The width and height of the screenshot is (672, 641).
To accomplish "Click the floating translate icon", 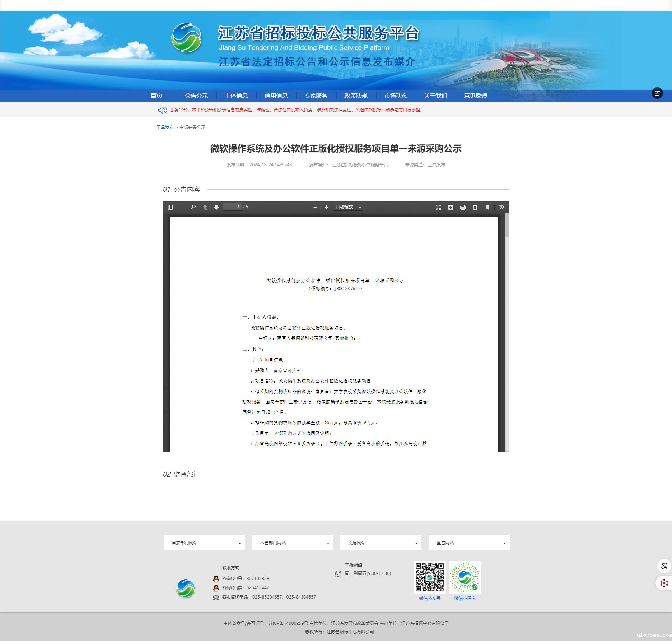I will pyautogui.click(x=664, y=566).
